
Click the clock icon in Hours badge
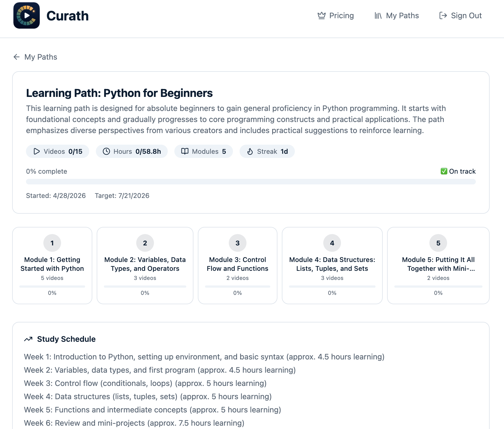coord(106,151)
